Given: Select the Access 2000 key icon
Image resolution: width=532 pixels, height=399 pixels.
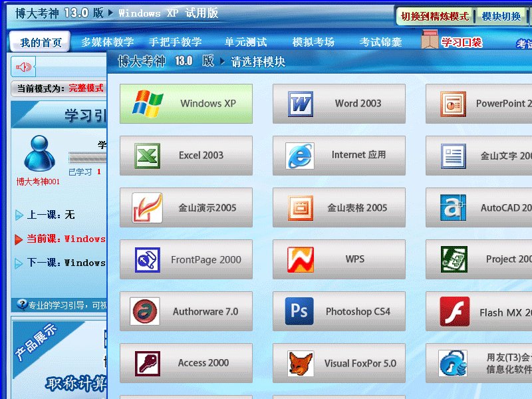Looking at the screenshot, I should click(x=148, y=363).
